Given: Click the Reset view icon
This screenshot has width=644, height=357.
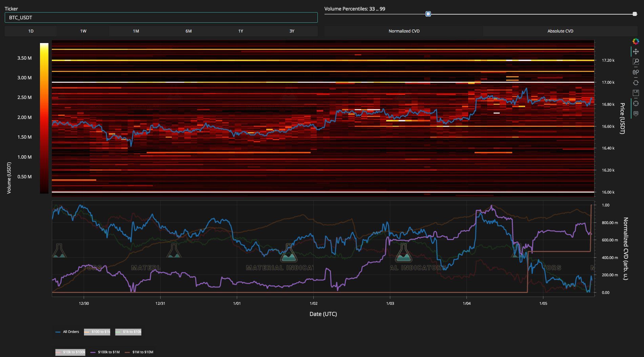Looking at the screenshot, I should pos(636,82).
